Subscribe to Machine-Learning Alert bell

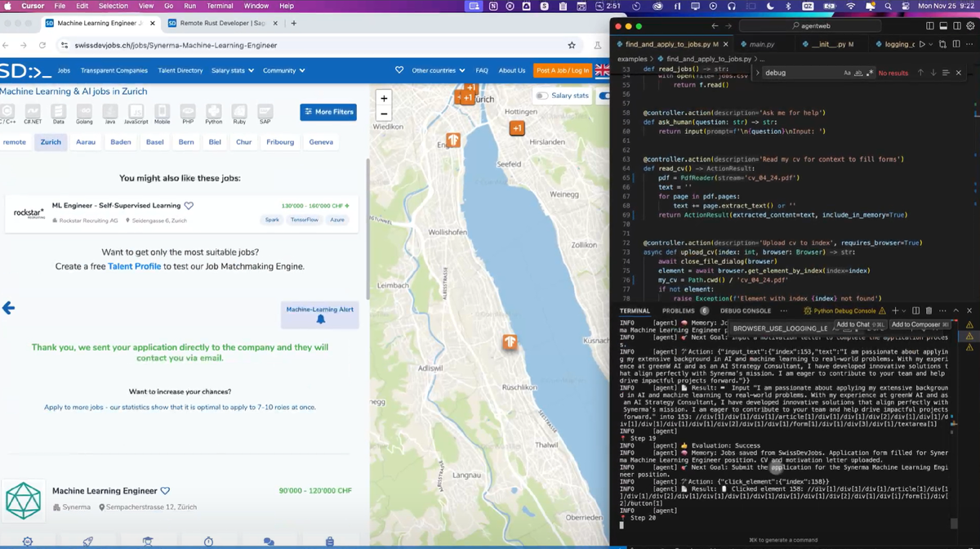coord(320,319)
